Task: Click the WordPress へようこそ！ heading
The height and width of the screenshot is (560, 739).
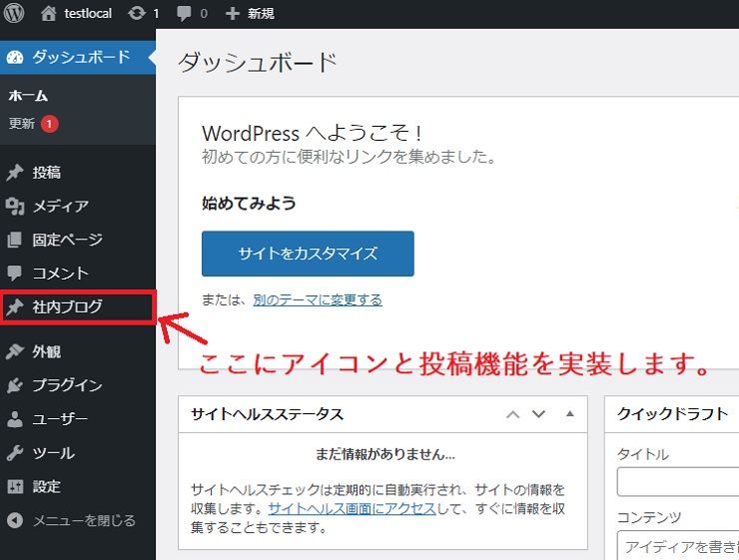Action: (312, 134)
